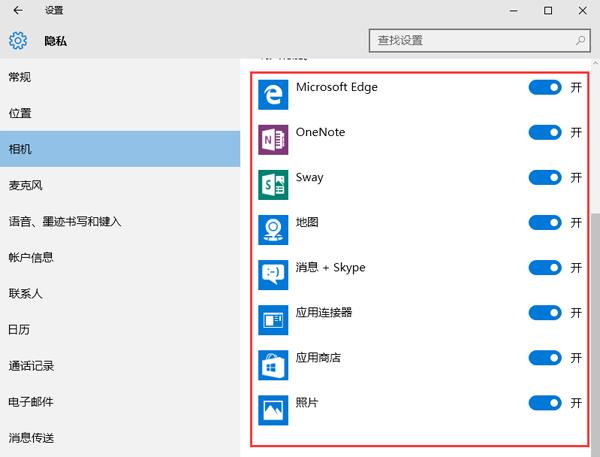Click the Sway app icon
This screenshot has width=600, height=457.
coord(272,183)
